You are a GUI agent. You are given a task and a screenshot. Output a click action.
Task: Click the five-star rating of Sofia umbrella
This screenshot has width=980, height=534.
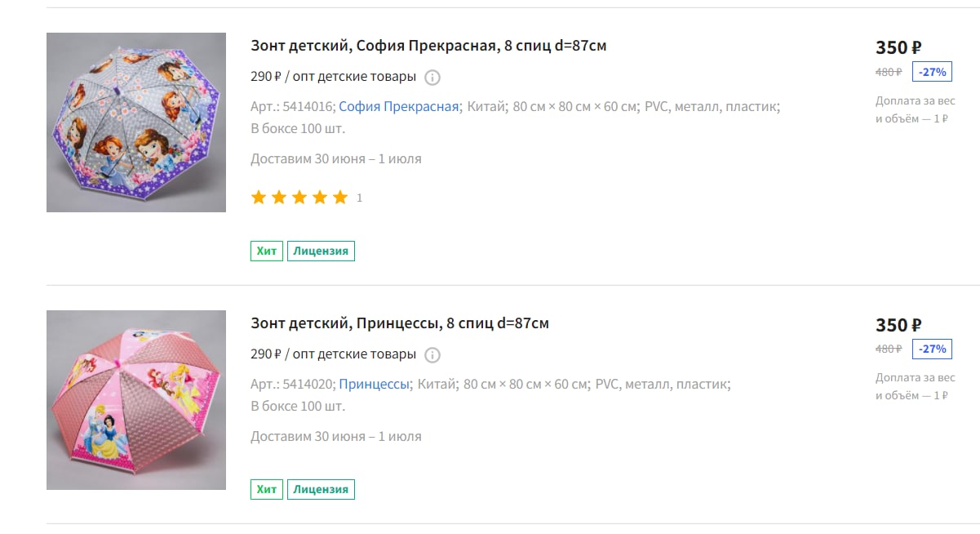[x=299, y=198]
